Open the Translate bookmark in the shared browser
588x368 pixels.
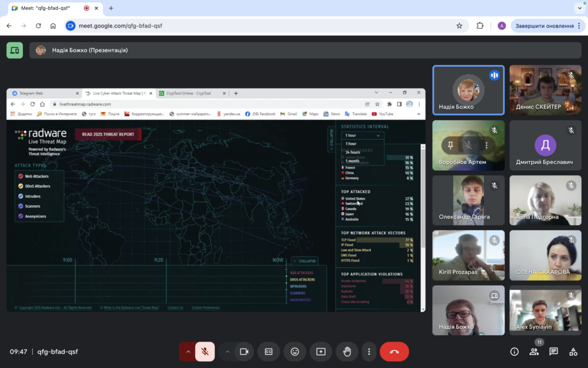[356, 114]
